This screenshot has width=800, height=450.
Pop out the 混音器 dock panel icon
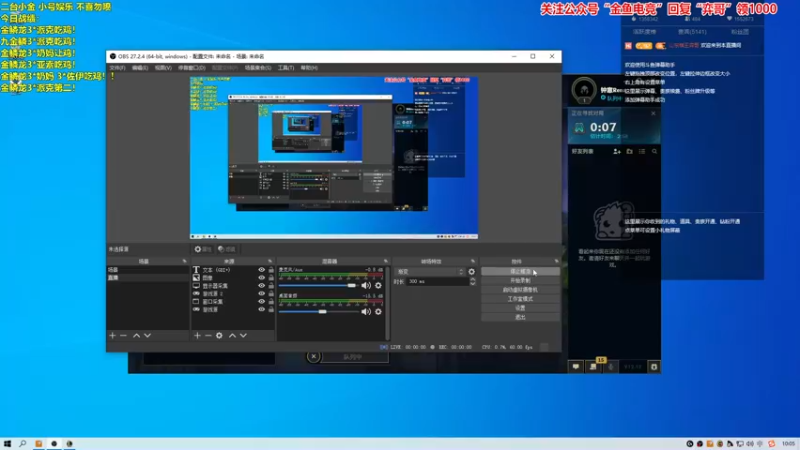click(x=385, y=261)
